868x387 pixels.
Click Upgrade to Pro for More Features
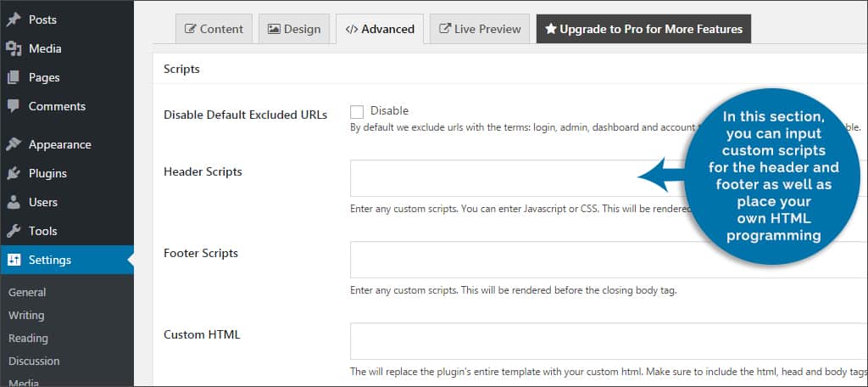[x=644, y=29]
